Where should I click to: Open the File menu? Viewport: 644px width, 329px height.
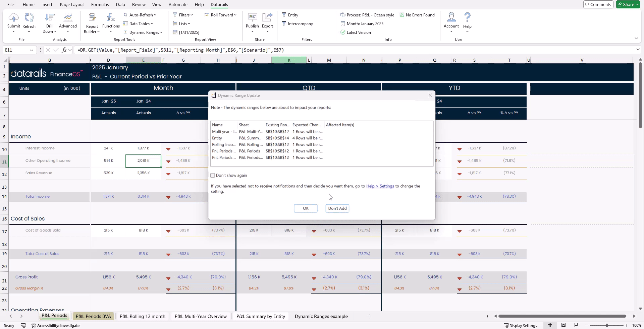coord(10,5)
